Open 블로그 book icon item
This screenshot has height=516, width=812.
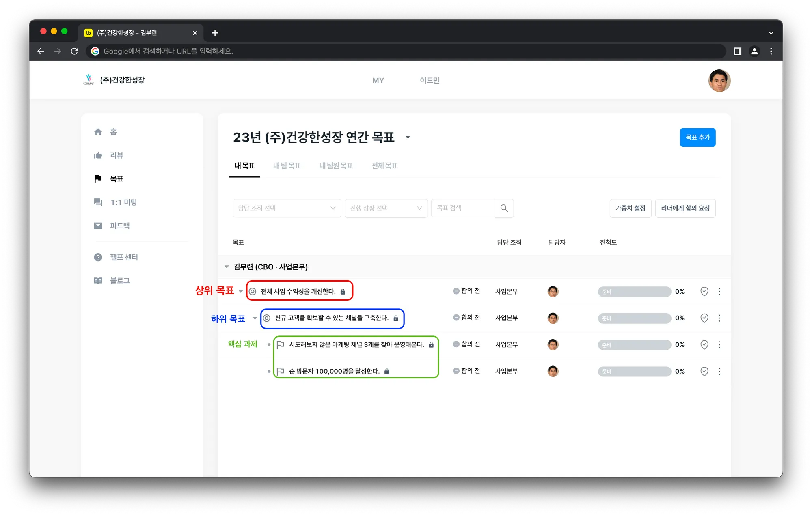(x=98, y=281)
